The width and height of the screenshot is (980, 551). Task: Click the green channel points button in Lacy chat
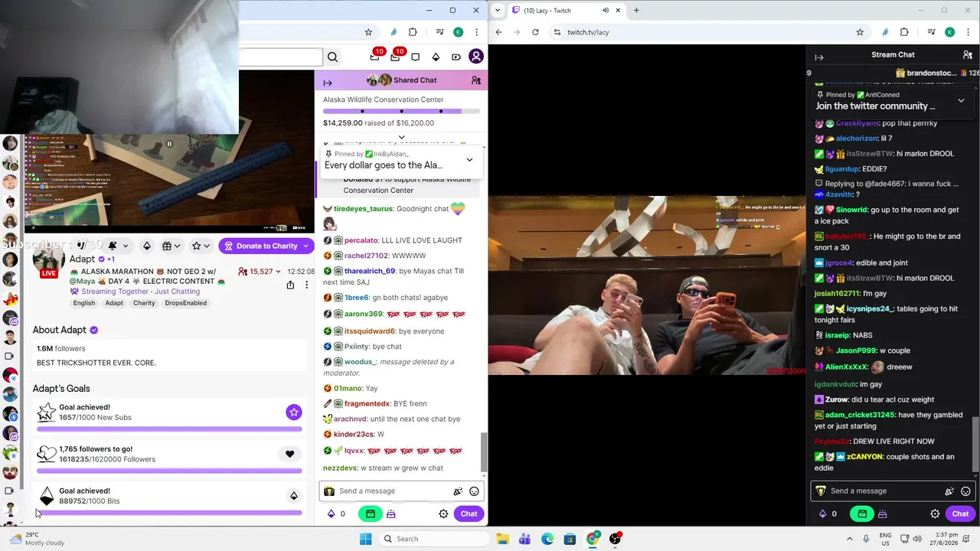[x=862, y=514]
